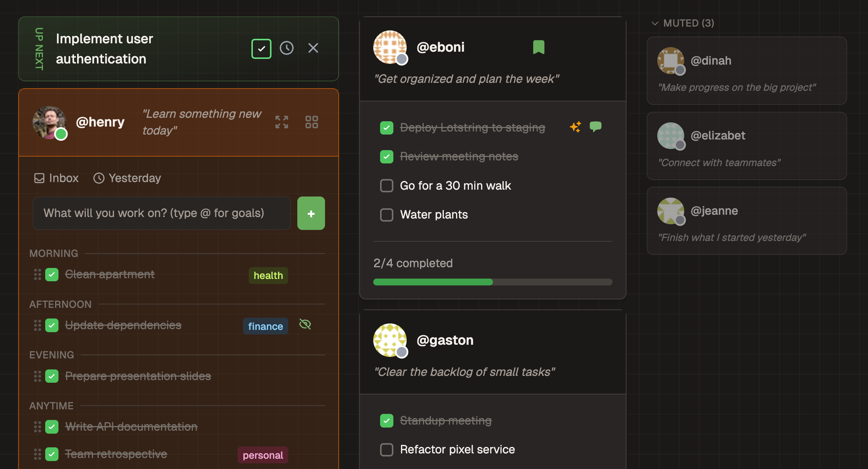Dismiss the "Implement user authentication" task
Screen dimensions: 868x469
tap(313, 48)
